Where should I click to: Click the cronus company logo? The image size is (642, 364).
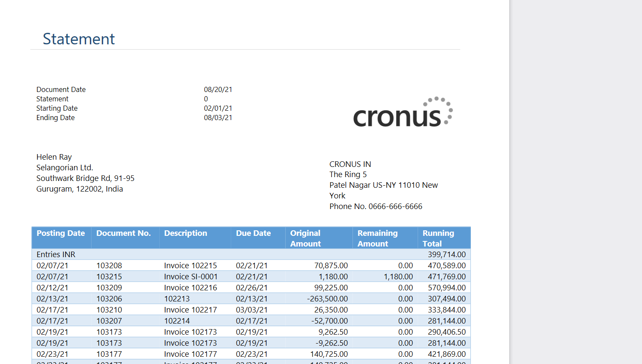coord(402,112)
